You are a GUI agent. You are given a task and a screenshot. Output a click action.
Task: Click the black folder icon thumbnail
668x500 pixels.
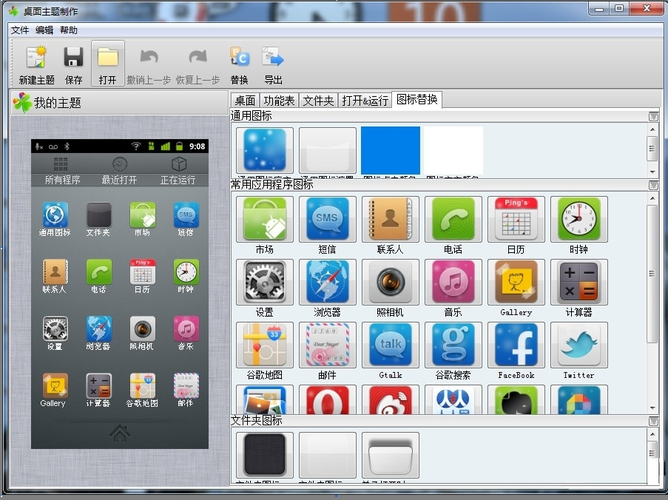point(264,455)
